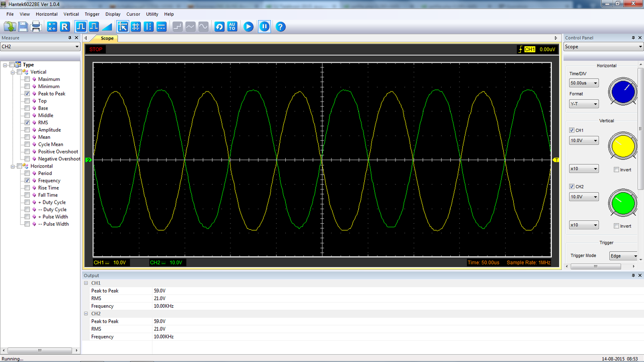Collapse the CH1 group in Output
Screen dimensions: 644x362
coord(86,283)
